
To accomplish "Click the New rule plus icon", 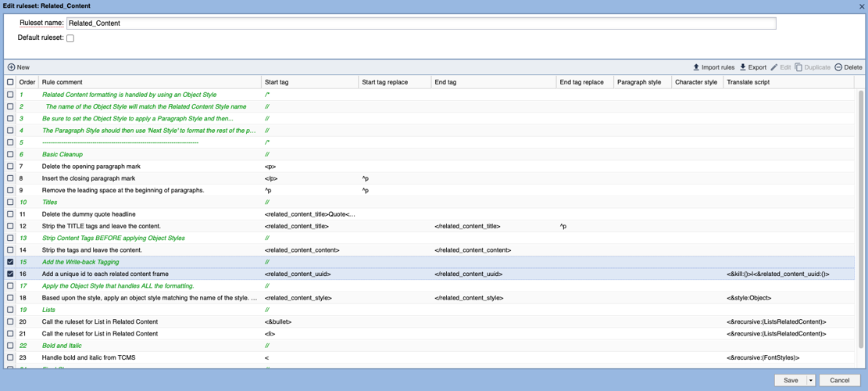I will click(x=11, y=67).
